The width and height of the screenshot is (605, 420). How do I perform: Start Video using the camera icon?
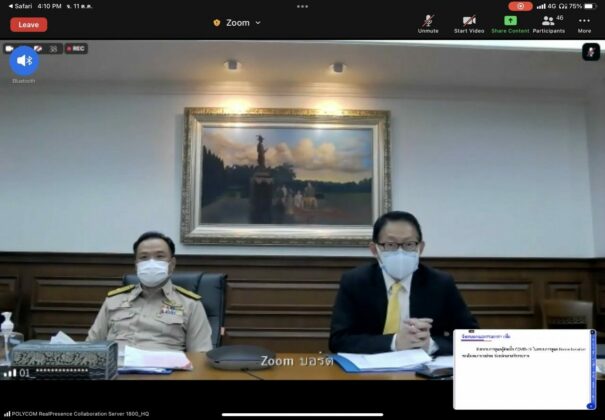point(469,24)
